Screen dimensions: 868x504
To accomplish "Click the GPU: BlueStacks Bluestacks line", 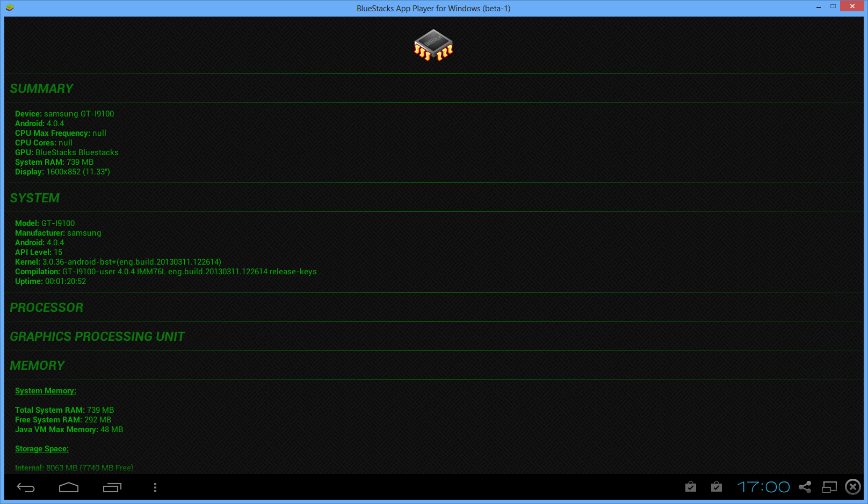I will pyautogui.click(x=67, y=152).
